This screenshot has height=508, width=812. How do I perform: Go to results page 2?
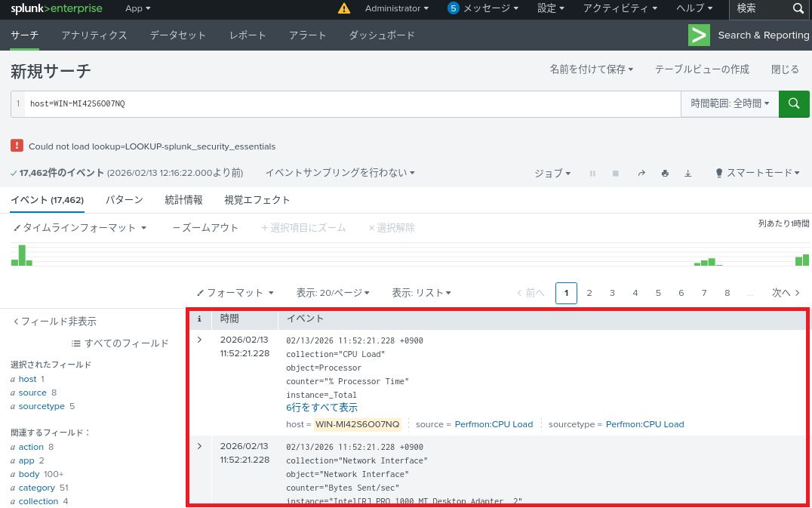tap(589, 293)
